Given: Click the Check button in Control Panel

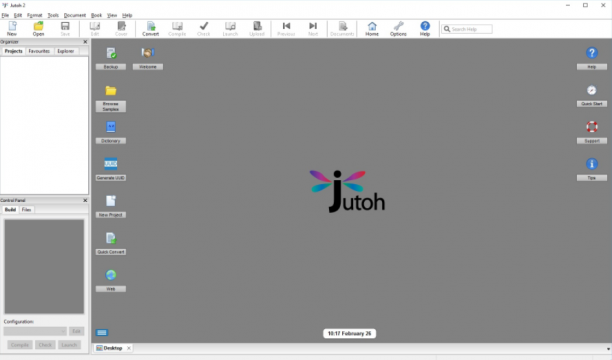Looking at the screenshot, I should pos(45,345).
